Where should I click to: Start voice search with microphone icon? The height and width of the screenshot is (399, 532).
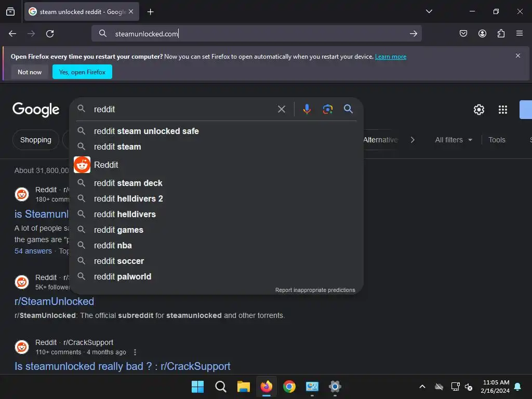307,109
